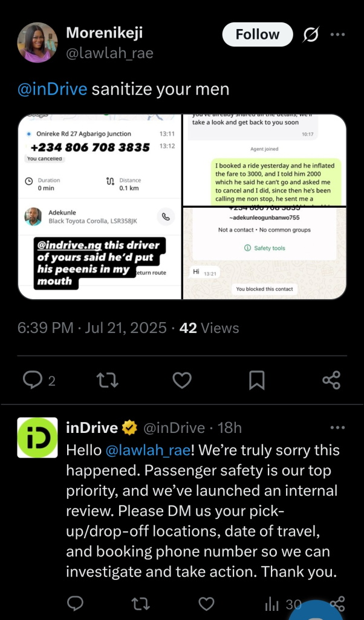Viewport: 364px width, 620px height.
Task: Bookmark the main post
Action: tap(256, 380)
